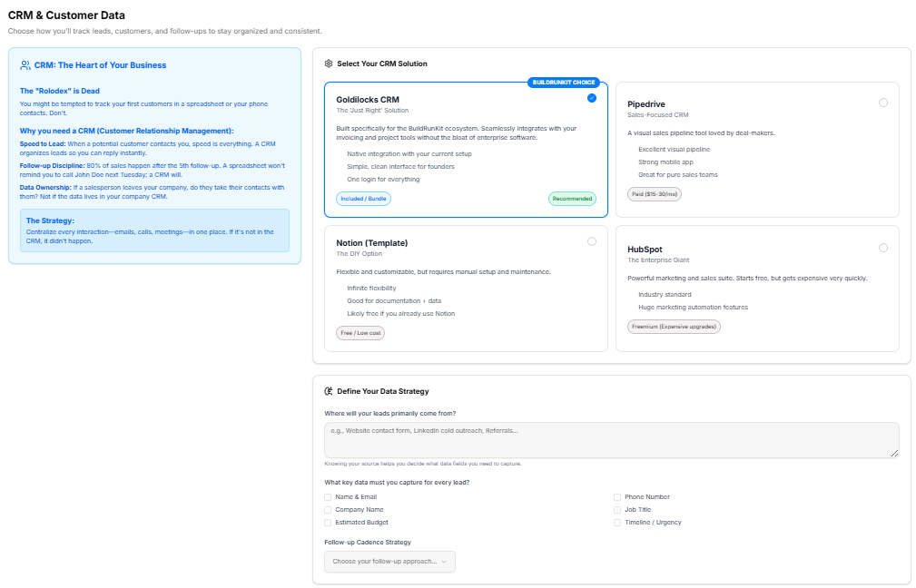
Task: Click the HubSpot card title
Action: coord(645,250)
